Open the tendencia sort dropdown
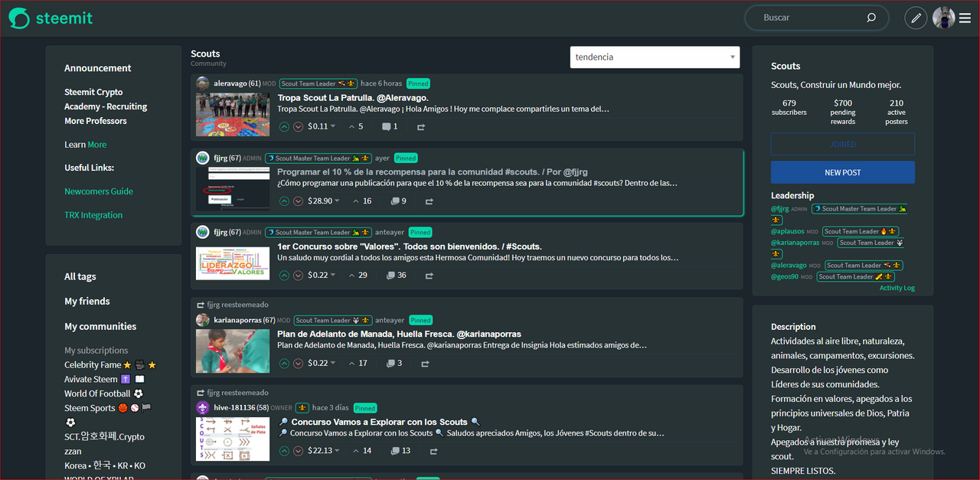 (x=655, y=57)
